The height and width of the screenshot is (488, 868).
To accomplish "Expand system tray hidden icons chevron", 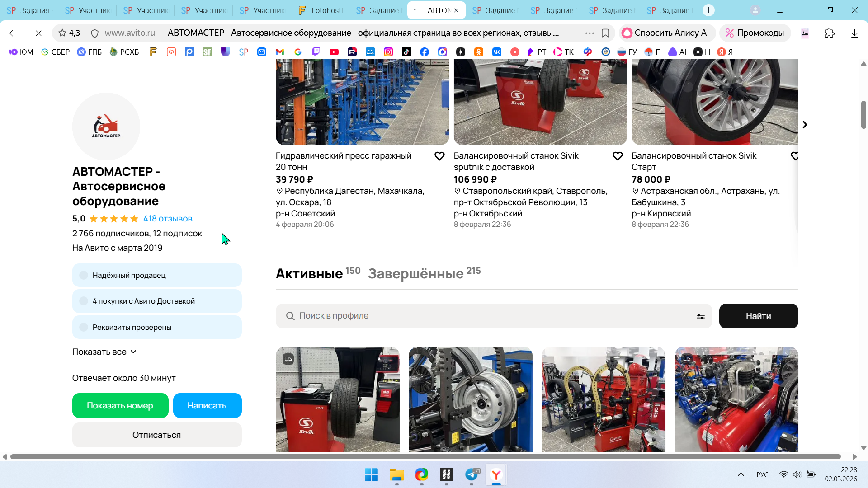I will pos(741,474).
